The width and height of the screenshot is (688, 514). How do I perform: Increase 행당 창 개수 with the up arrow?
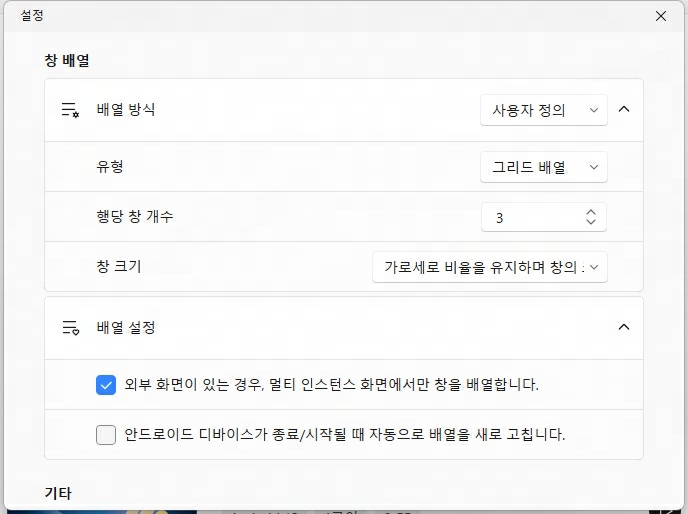tap(591, 212)
